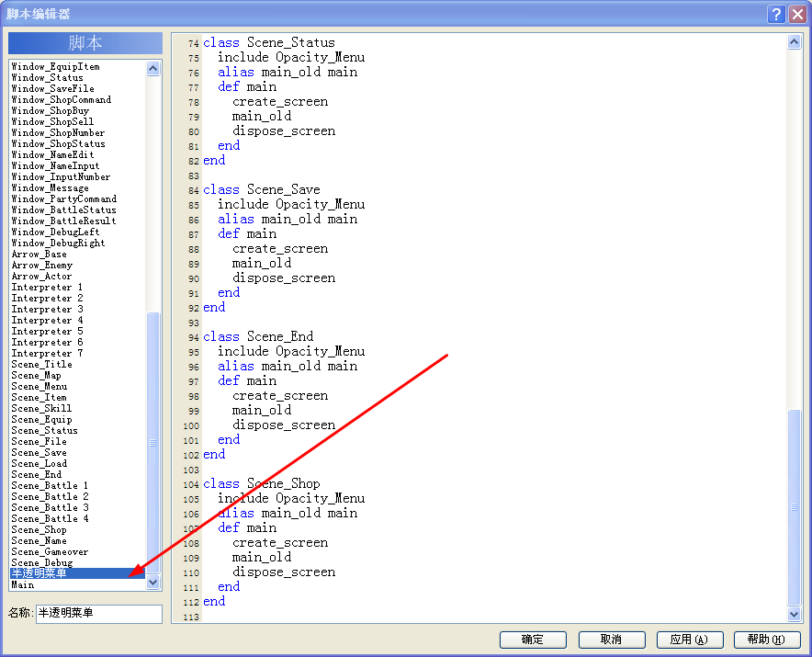The width and height of the screenshot is (812, 657).
Task: Select the Scene_Save script
Action: pos(78,453)
